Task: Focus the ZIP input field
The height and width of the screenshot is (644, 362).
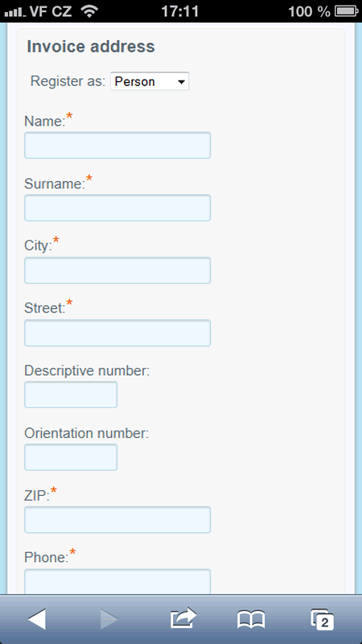Action: [x=117, y=519]
